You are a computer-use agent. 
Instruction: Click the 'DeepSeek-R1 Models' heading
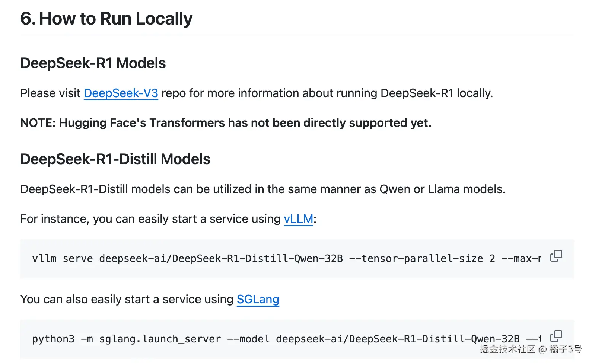(x=93, y=63)
